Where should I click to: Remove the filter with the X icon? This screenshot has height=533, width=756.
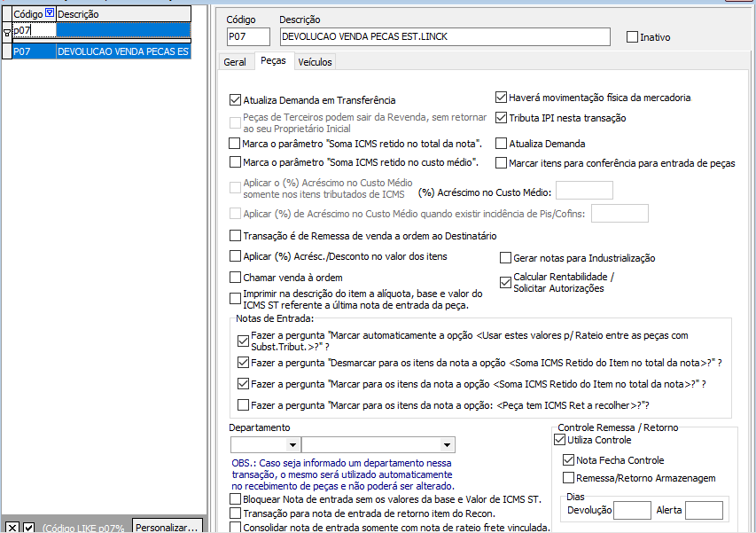12,528
